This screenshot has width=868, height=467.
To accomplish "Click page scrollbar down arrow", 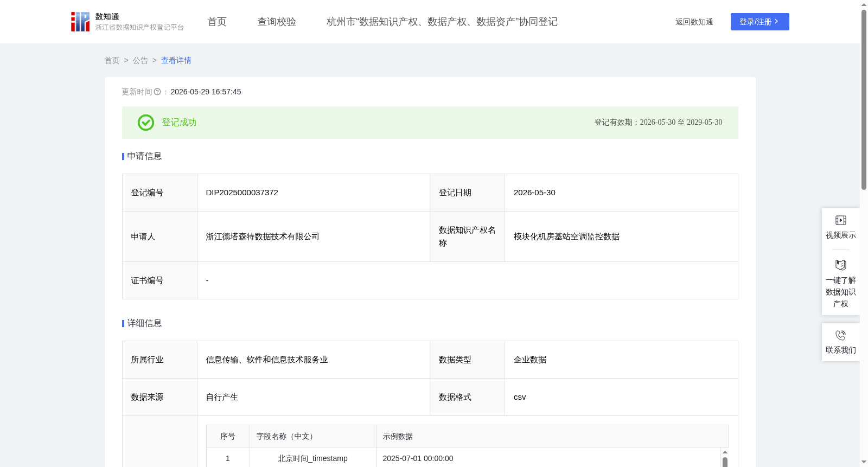I will 864,462.
